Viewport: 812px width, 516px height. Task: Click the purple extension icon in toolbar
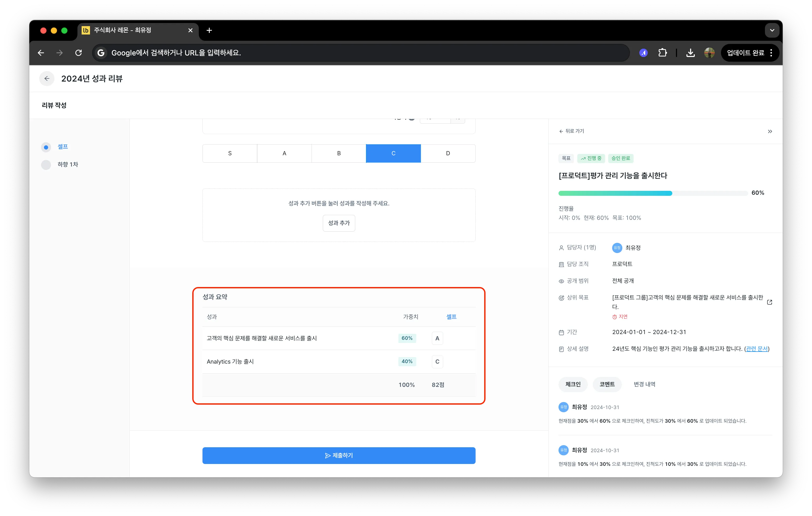pyautogui.click(x=643, y=53)
